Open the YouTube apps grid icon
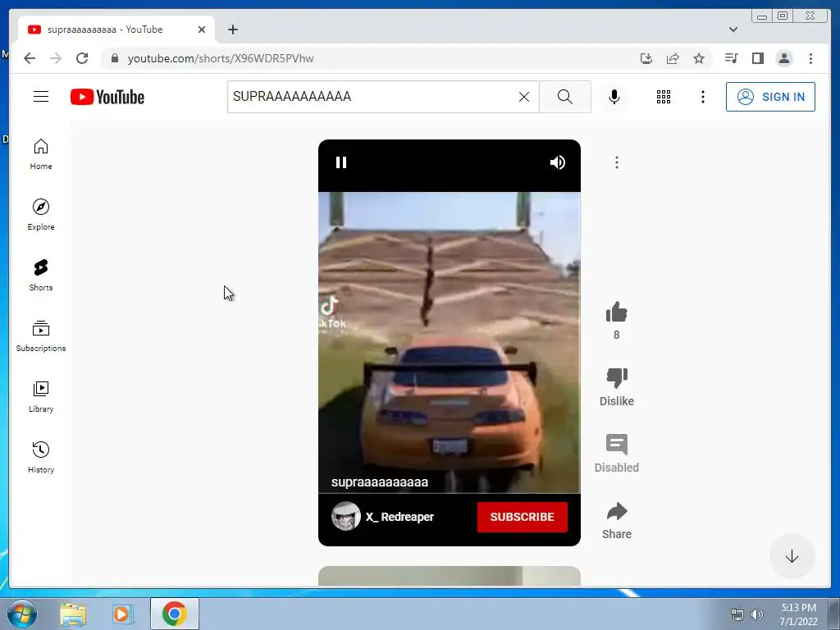Viewport: 840px width, 630px height. point(663,97)
